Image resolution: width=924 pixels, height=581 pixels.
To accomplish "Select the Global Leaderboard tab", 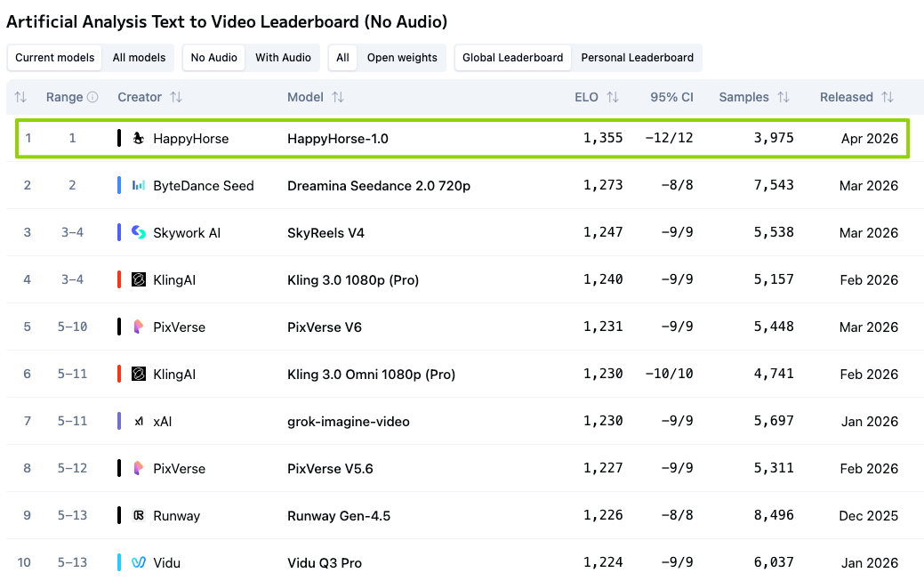I will pos(512,58).
